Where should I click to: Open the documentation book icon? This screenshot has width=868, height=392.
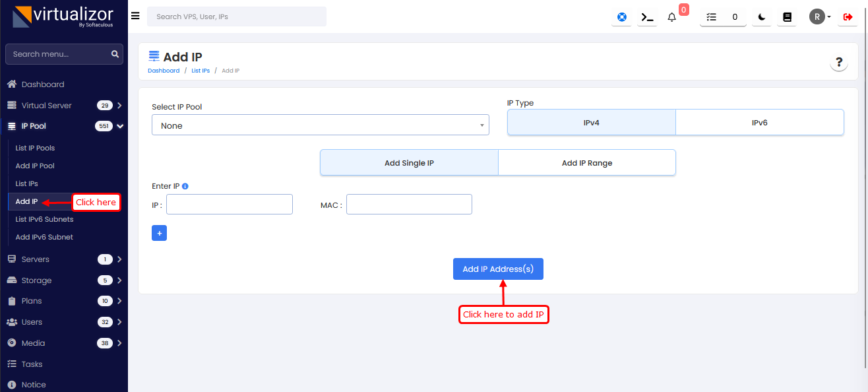click(787, 17)
